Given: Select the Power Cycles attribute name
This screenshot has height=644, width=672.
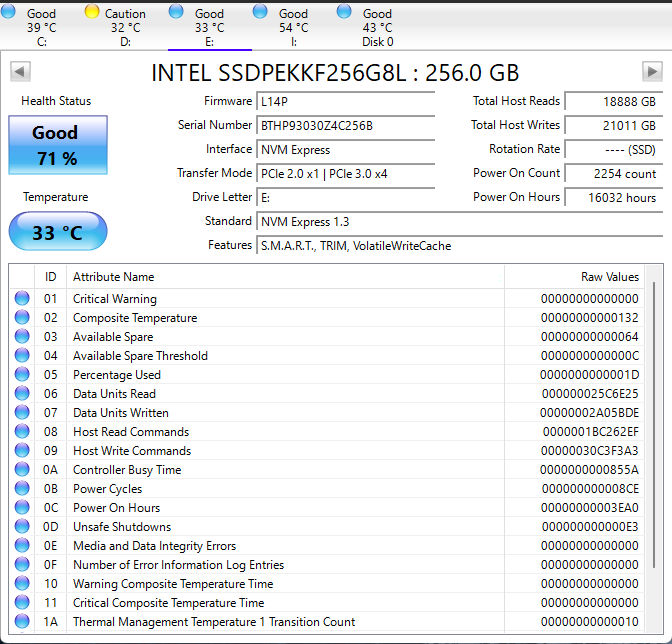Looking at the screenshot, I should pos(107,489).
